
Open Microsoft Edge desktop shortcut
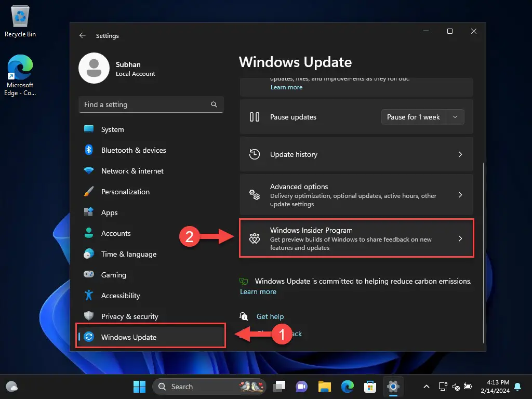click(20, 76)
